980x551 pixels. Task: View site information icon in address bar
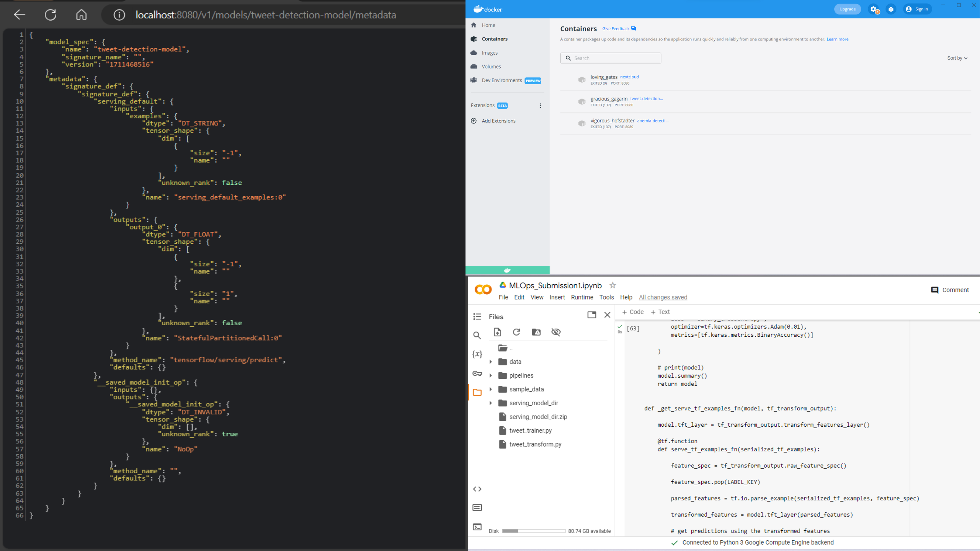click(x=119, y=15)
